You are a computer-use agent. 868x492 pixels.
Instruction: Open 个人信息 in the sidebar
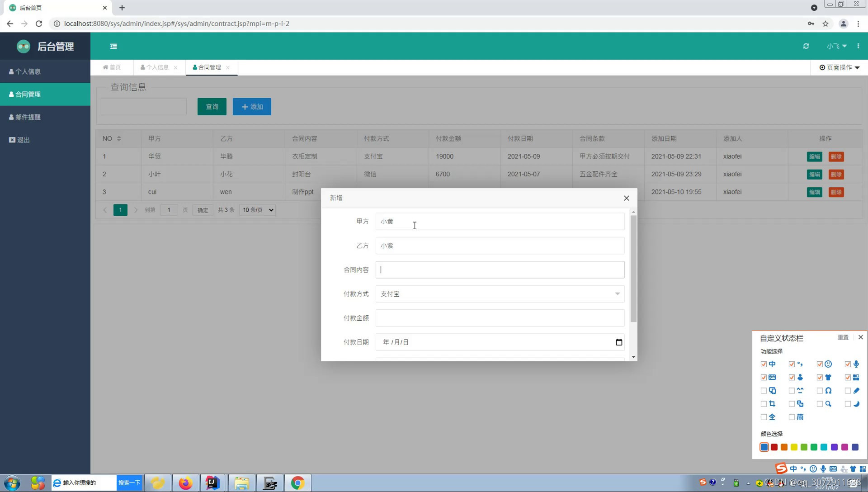pos(45,71)
